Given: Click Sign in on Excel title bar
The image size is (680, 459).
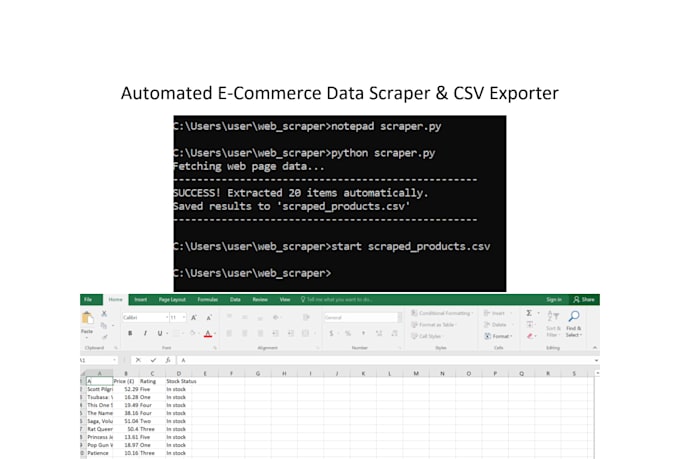Looking at the screenshot, I should point(554,300).
